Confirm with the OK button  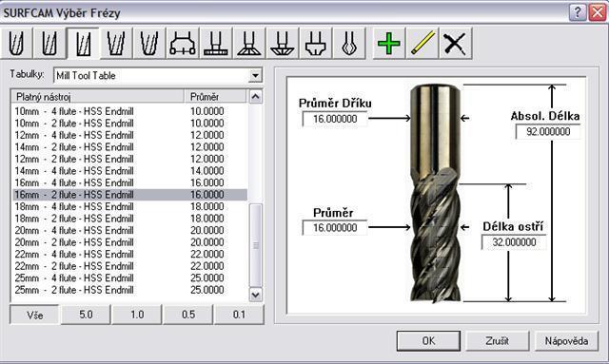click(x=428, y=341)
